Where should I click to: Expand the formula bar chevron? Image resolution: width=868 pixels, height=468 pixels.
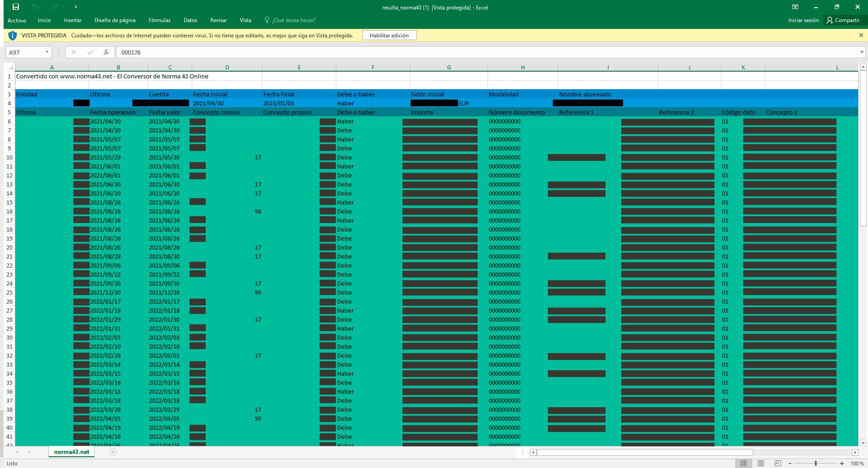coord(862,52)
